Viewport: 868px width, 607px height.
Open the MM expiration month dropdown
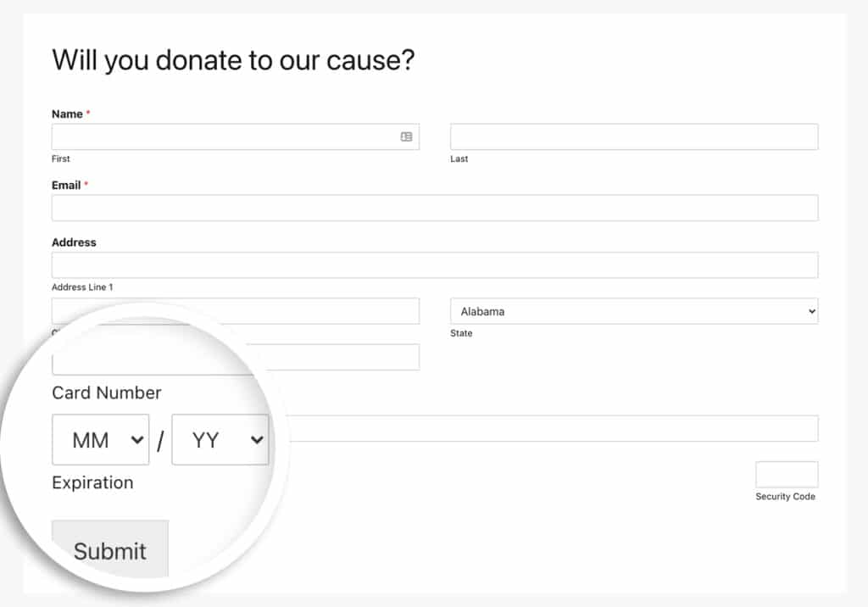coord(100,439)
